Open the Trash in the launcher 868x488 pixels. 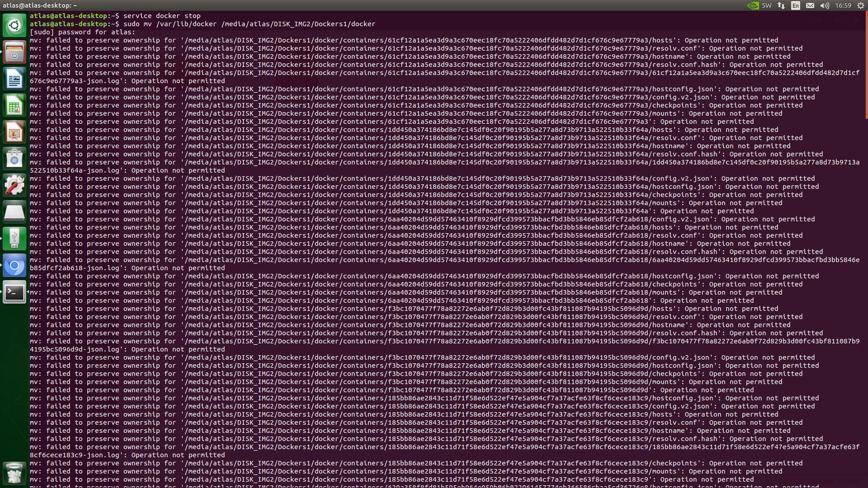pos(14,473)
